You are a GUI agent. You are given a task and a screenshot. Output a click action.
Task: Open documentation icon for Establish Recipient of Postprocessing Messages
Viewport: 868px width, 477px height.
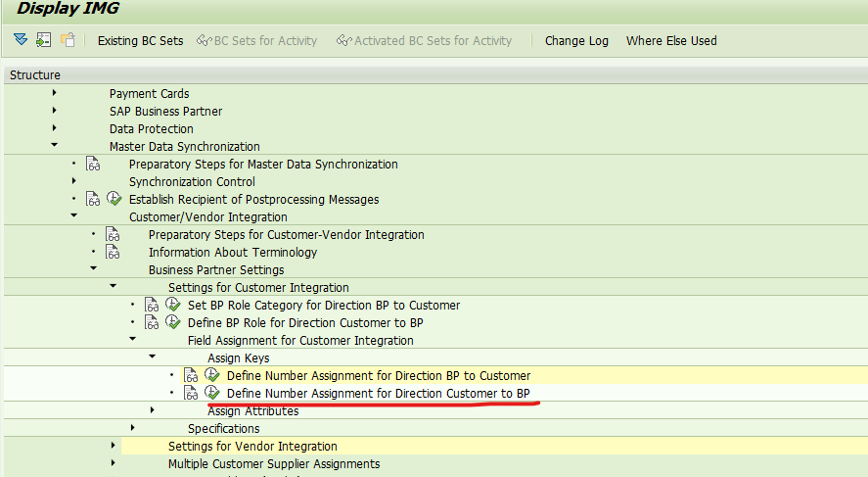click(x=93, y=199)
